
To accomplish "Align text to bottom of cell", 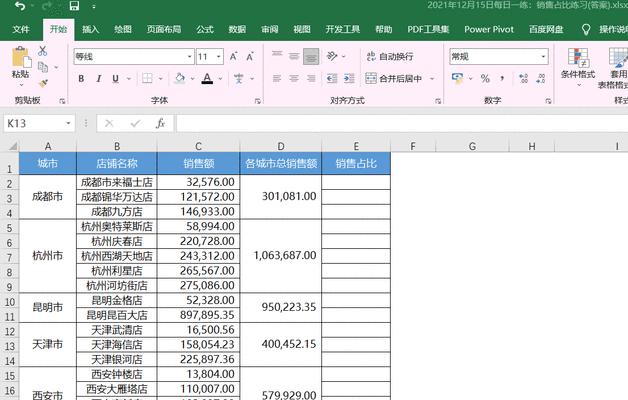I will coord(311,56).
